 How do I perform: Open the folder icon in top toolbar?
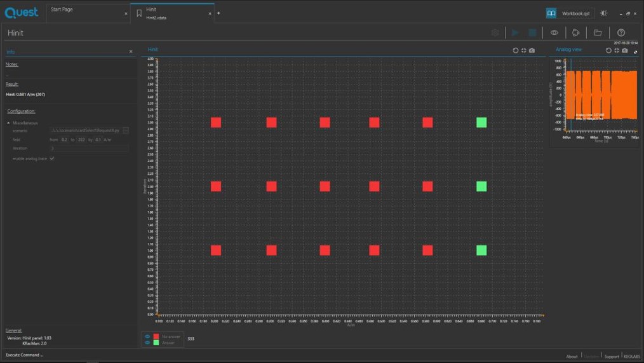pos(598,33)
